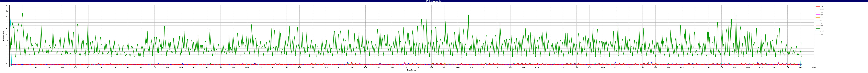
Task: Click the cyan sda1 legend color line
Action: [x=818, y=31]
